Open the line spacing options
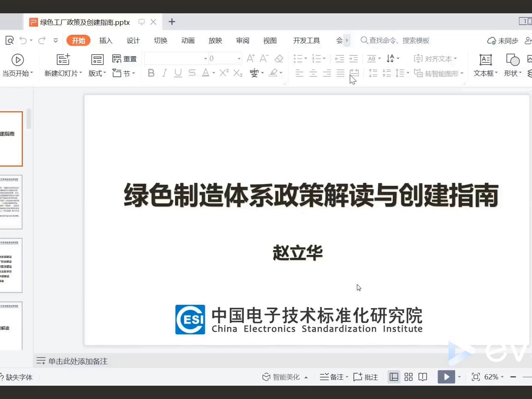The height and width of the screenshot is (399, 532). pyautogui.click(x=400, y=73)
